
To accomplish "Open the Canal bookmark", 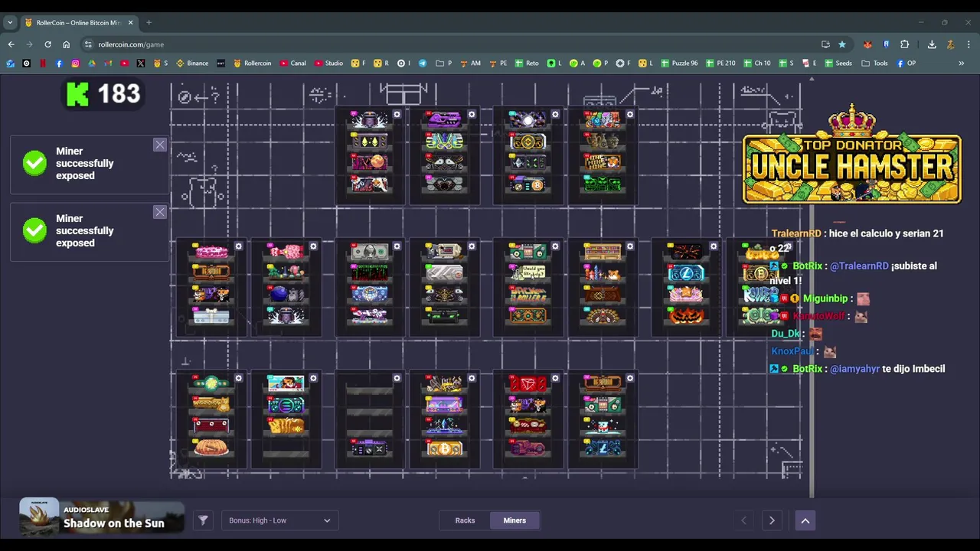I will 293,63.
